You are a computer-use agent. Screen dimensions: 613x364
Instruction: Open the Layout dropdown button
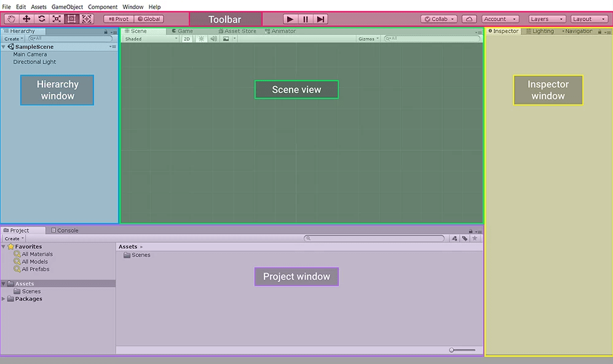click(x=588, y=18)
